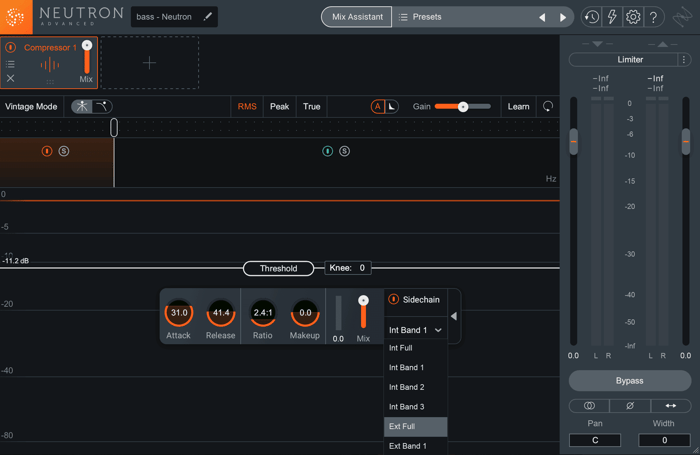Click the Bypass button
The width and height of the screenshot is (700, 455).
point(629,381)
